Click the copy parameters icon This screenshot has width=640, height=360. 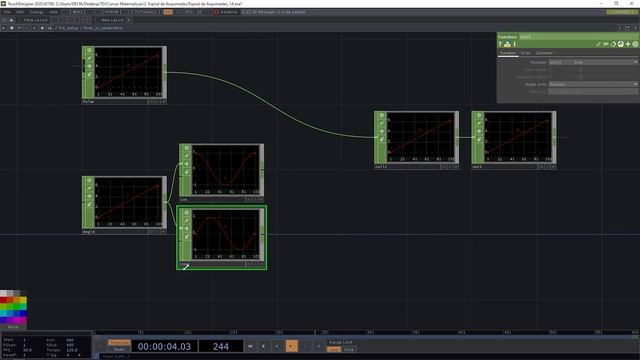613,44
